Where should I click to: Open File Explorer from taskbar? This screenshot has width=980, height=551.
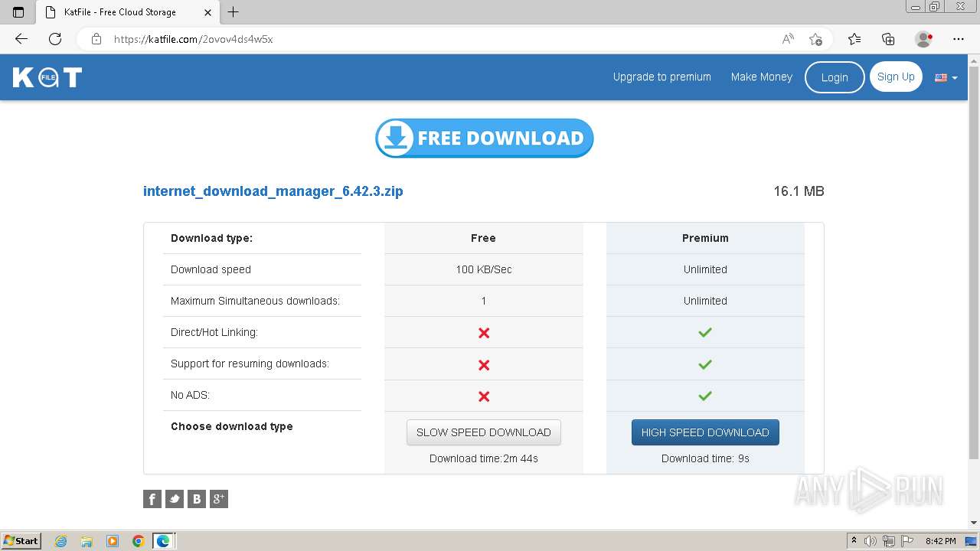coord(87,541)
